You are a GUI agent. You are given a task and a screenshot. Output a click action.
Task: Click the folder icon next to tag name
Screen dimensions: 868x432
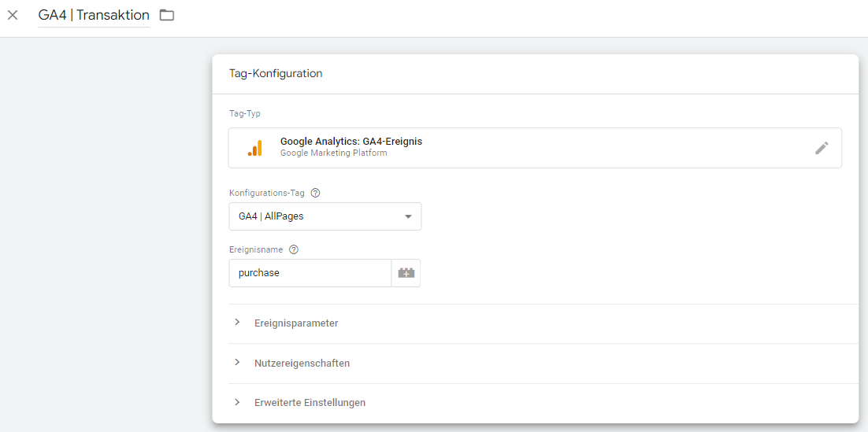[x=167, y=15]
